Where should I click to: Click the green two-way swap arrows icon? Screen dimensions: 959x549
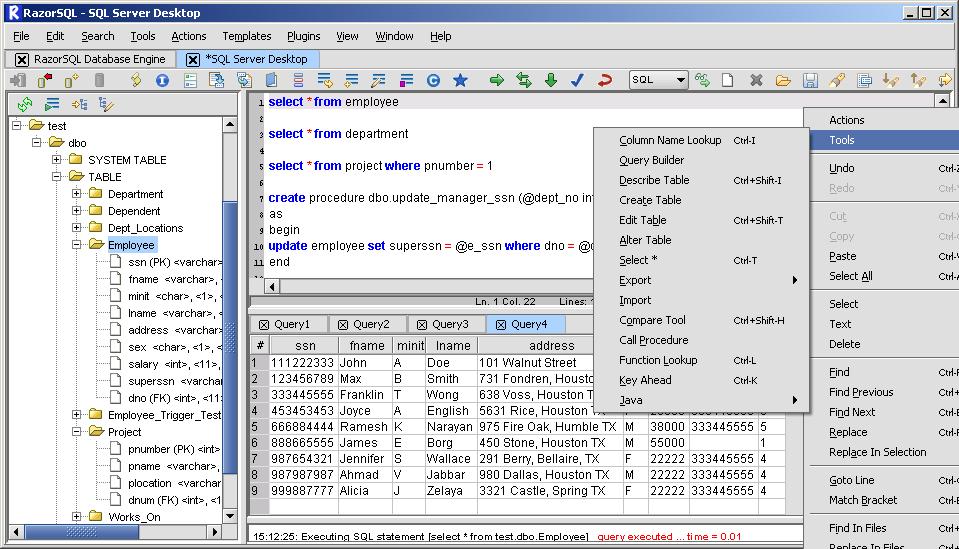524,80
